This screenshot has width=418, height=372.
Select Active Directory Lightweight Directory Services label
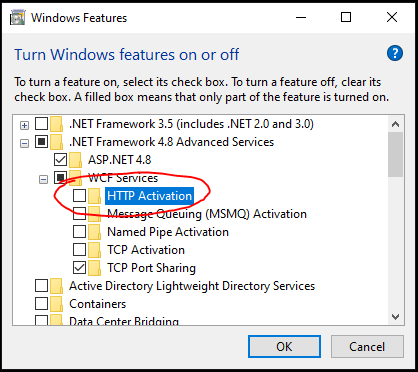point(192,286)
